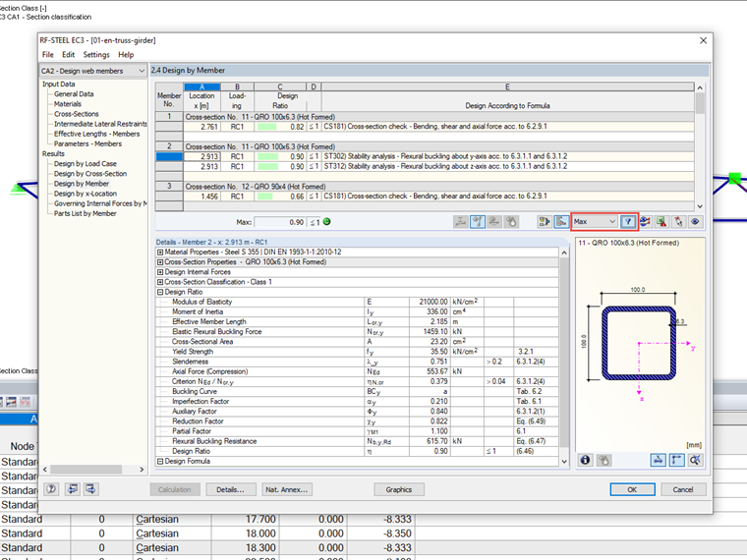
Task: Select member 2 row with ST302 stability analysis
Action: 425,156
